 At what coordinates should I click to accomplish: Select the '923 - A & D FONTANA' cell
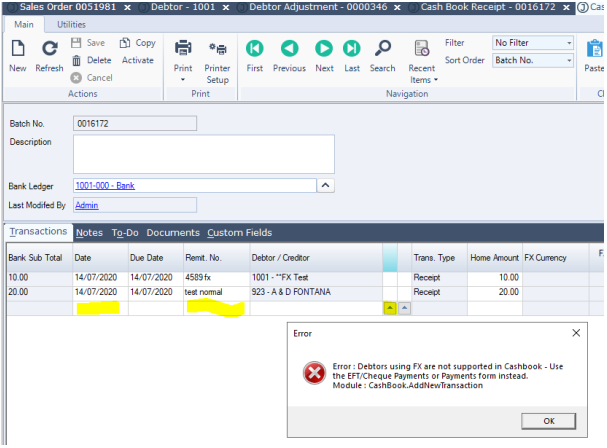tap(316, 292)
